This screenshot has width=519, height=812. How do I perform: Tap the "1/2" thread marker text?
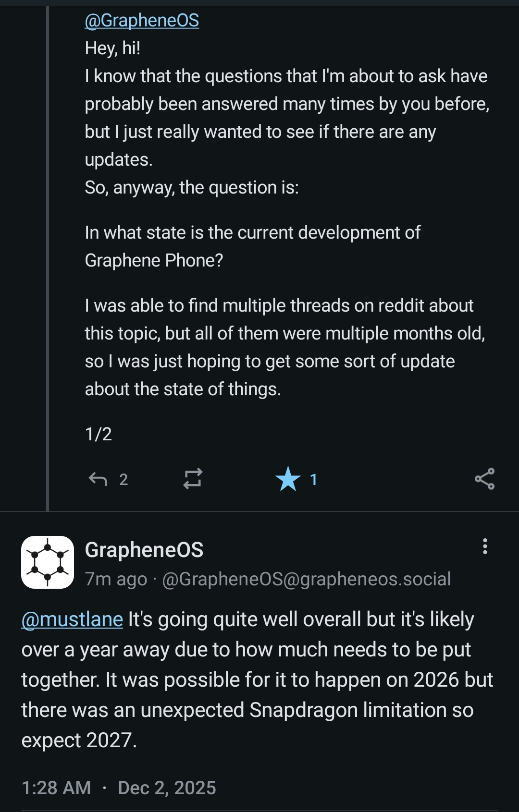99,434
